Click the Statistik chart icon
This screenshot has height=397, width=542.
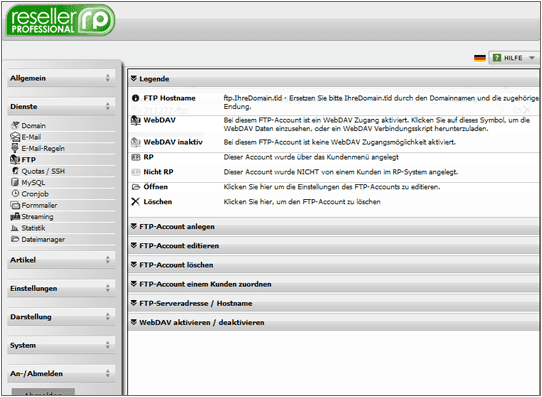pos(15,228)
